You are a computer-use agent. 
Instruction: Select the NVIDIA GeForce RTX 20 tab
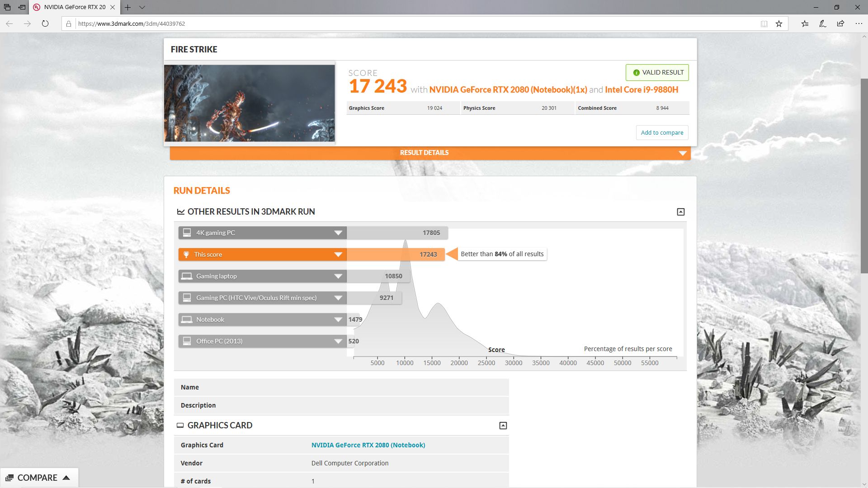(75, 7)
